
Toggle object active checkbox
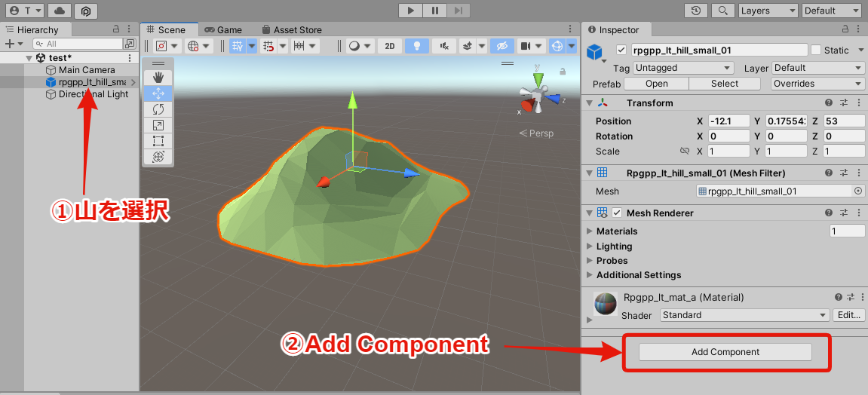pyautogui.click(x=621, y=51)
